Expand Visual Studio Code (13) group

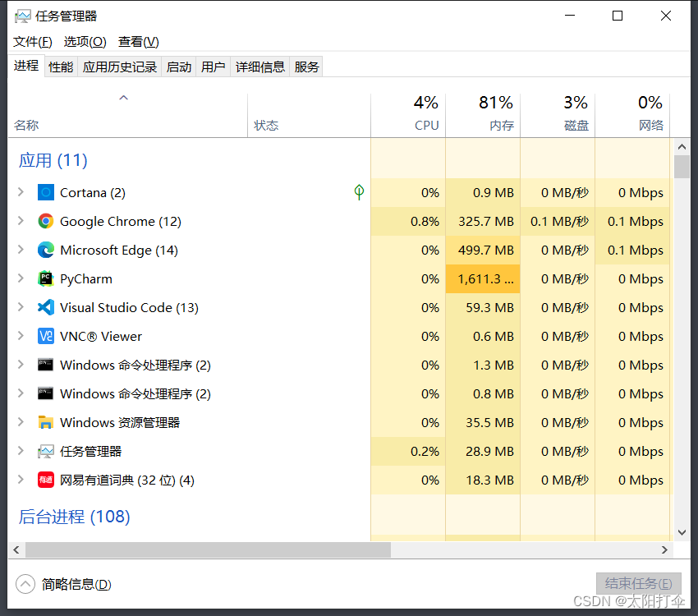click(x=21, y=307)
